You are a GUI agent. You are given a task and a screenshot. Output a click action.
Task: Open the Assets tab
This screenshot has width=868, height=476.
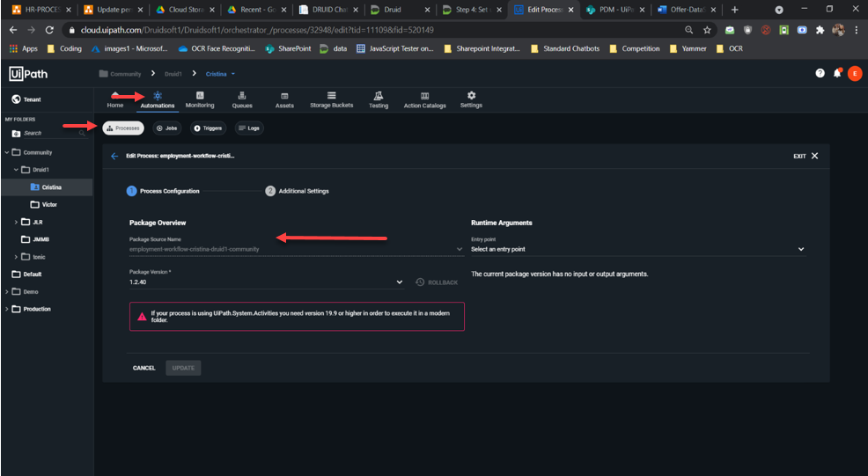(x=284, y=99)
